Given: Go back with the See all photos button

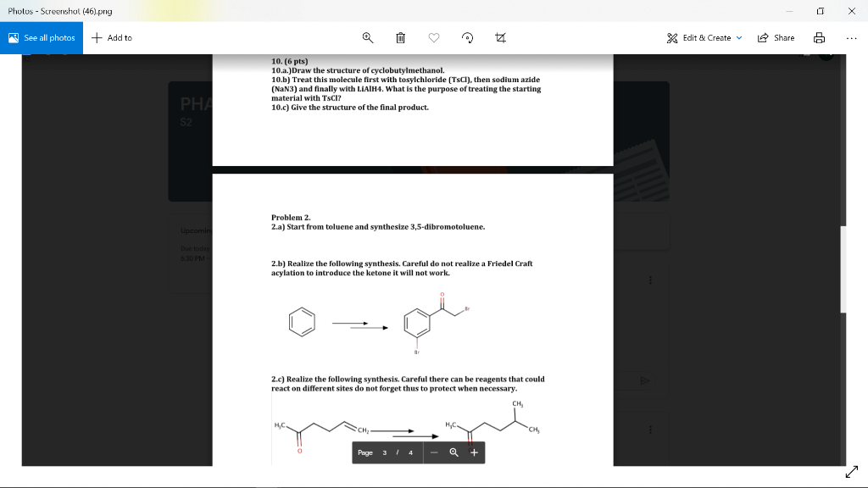Looking at the screenshot, I should tap(41, 37).
